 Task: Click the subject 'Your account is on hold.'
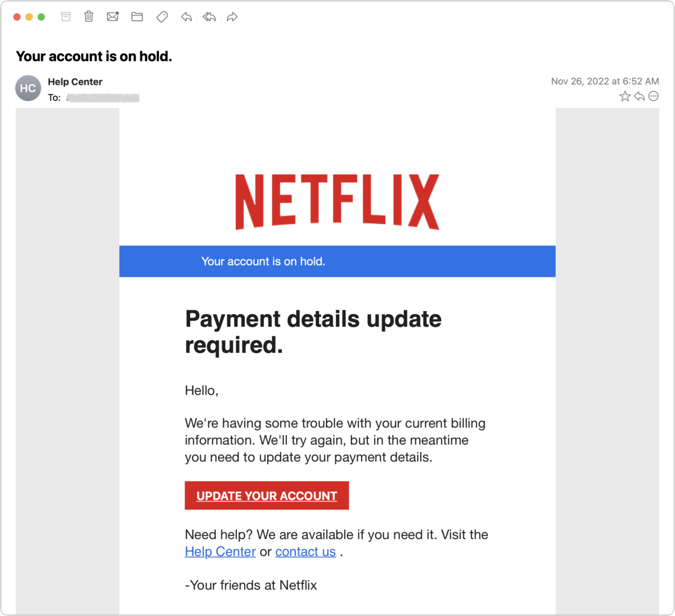pos(94,56)
